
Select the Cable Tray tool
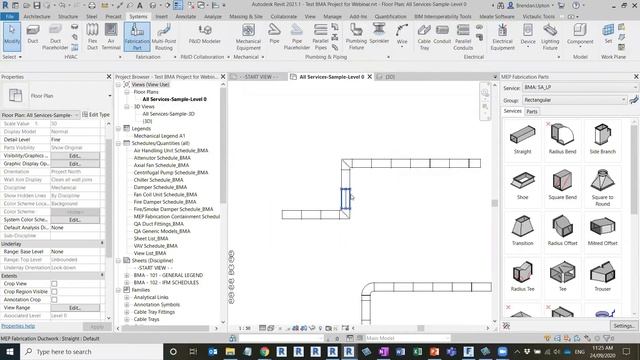(x=424, y=37)
